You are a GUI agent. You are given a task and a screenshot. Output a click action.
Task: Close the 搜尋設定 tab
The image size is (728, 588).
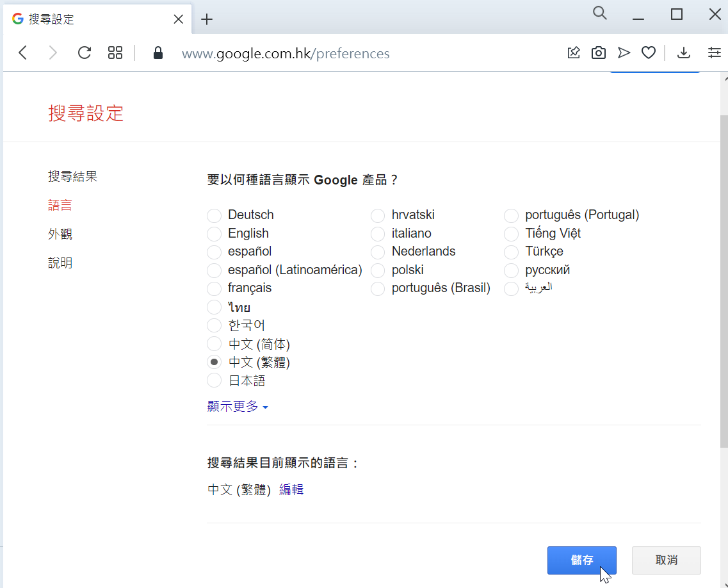pos(178,19)
